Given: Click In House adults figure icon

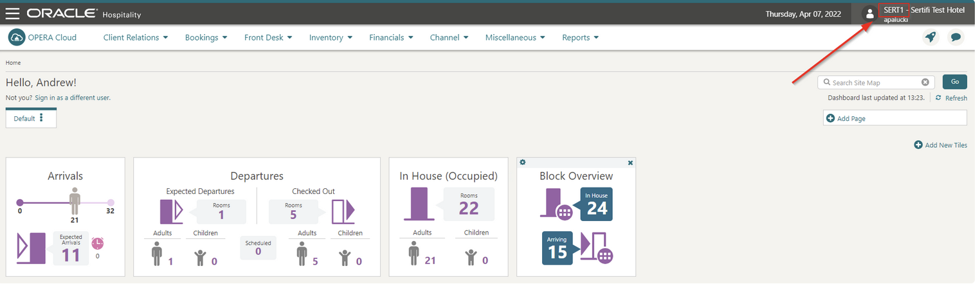Looking at the screenshot, I should coord(415,253).
